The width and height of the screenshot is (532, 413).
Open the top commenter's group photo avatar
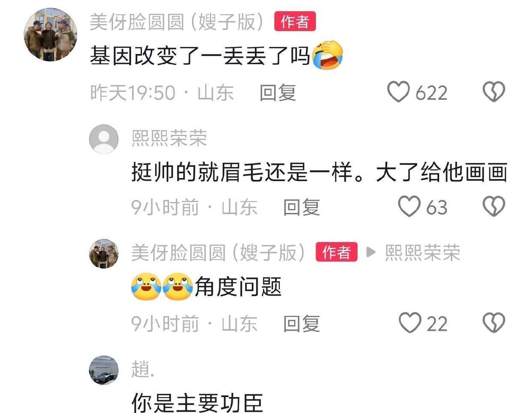(50, 35)
